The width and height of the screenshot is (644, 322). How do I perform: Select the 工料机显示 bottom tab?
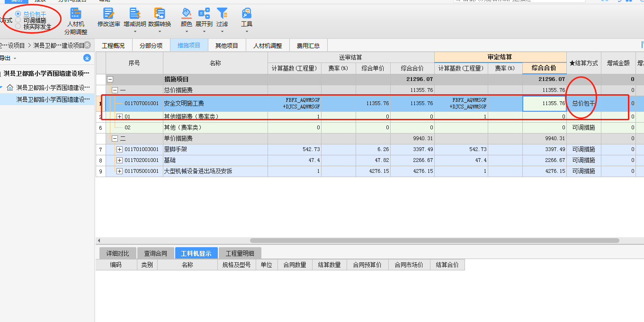click(x=196, y=253)
